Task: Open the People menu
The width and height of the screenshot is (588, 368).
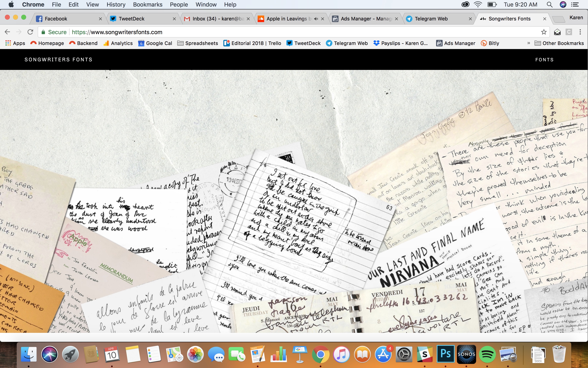Action: [x=179, y=4]
